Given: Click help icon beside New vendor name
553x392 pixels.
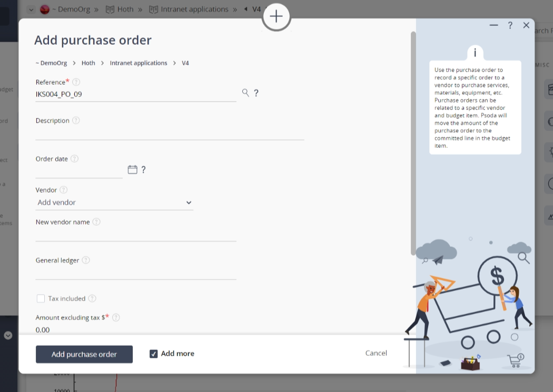Looking at the screenshot, I should click(x=96, y=222).
